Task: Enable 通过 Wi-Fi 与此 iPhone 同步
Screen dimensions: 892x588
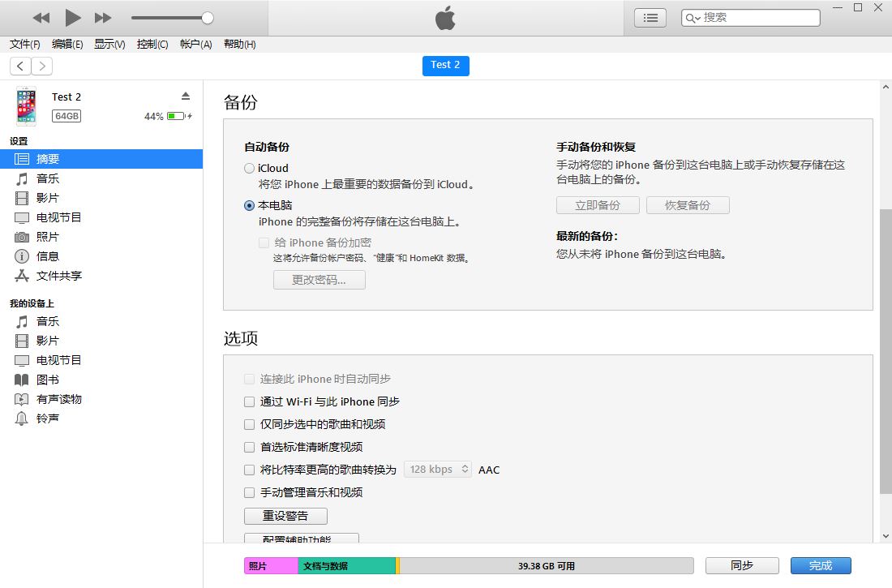Action: point(249,401)
